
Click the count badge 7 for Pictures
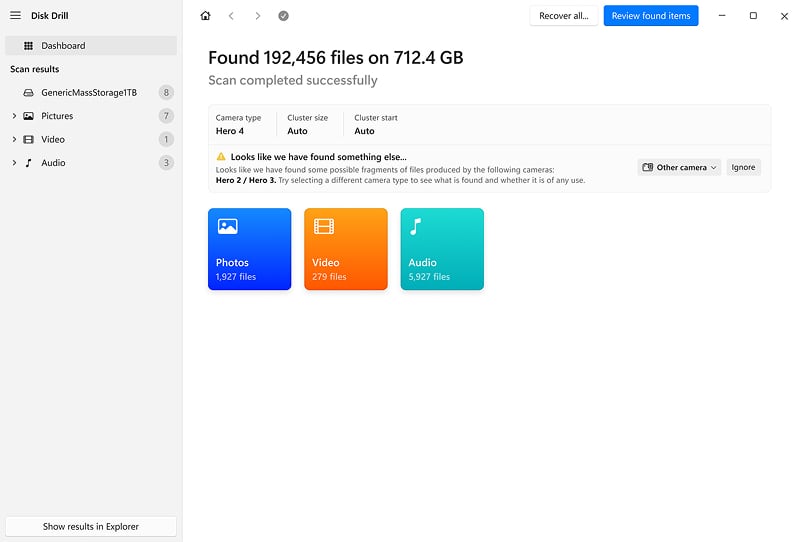(x=166, y=116)
